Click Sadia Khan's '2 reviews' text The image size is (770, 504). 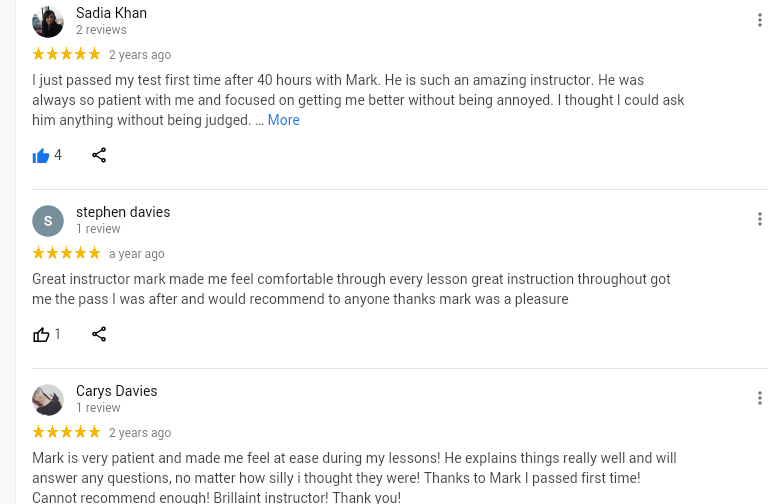pos(101,30)
